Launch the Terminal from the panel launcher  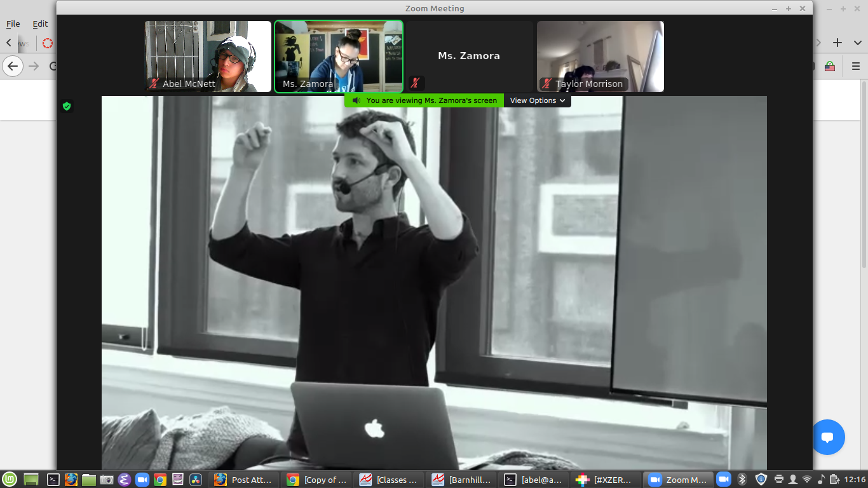[54, 480]
